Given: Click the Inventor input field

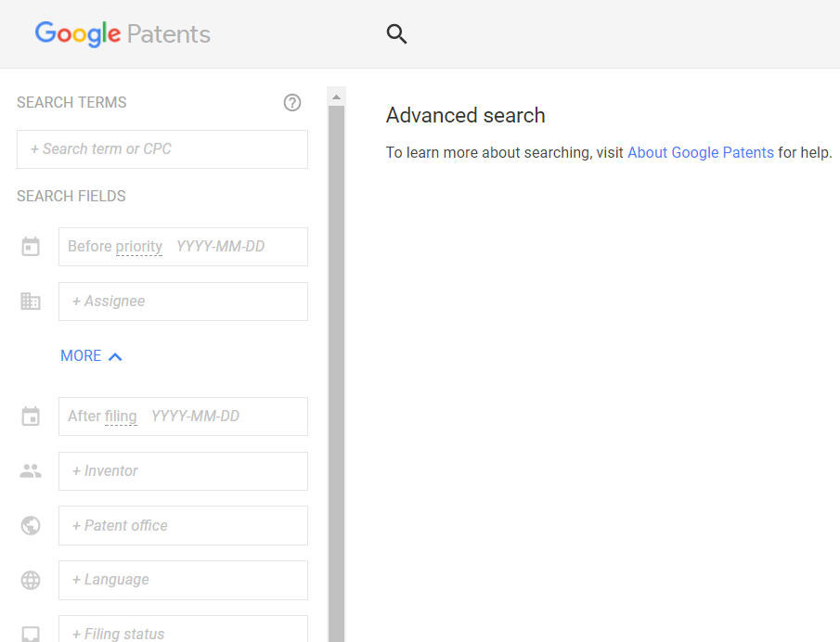Looking at the screenshot, I should point(183,471).
